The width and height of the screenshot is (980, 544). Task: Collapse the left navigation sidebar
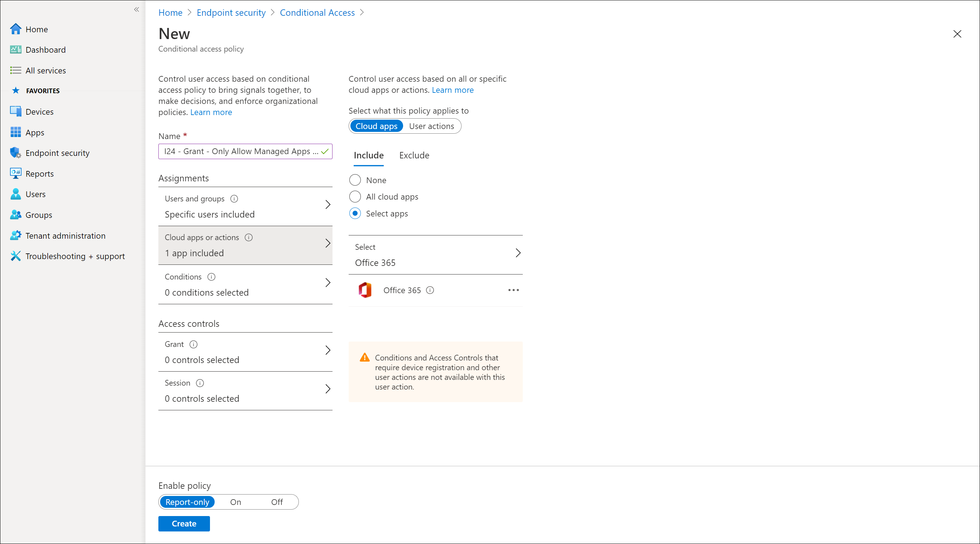137,10
